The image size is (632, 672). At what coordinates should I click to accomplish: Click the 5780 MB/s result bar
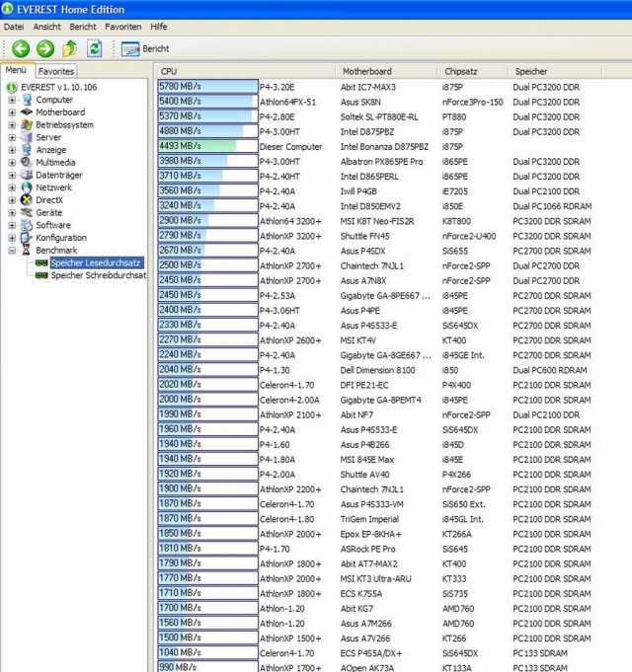208,87
